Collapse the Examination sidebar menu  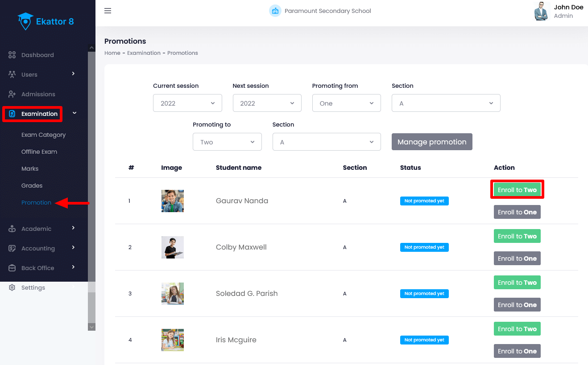click(x=75, y=114)
